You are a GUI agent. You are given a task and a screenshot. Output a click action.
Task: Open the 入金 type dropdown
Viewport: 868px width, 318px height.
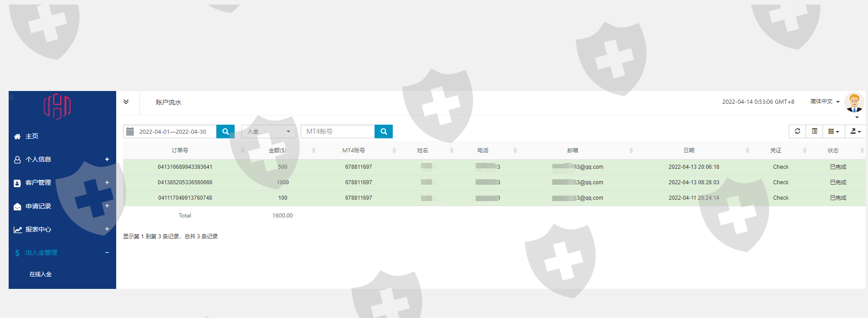(x=269, y=131)
